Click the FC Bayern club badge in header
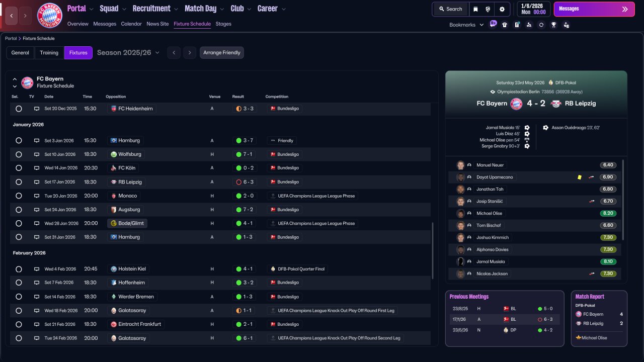Viewport: 644px width, 362px height. coord(50,16)
